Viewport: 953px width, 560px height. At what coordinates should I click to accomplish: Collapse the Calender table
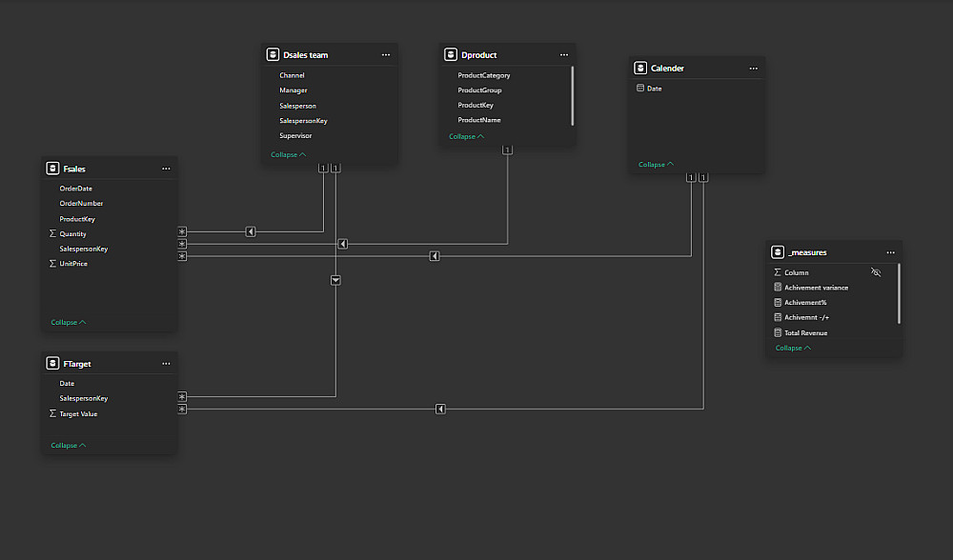[656, 165]
